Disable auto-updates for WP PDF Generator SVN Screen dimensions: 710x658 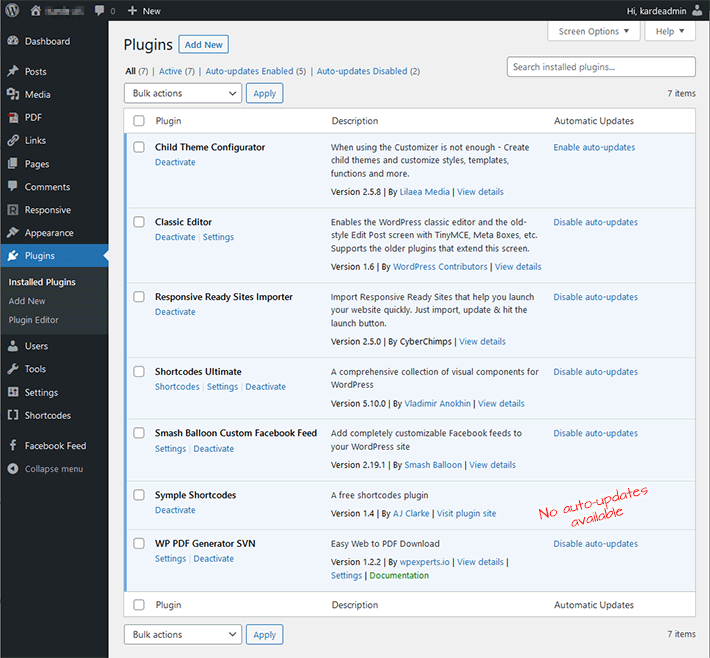(595, 543)
